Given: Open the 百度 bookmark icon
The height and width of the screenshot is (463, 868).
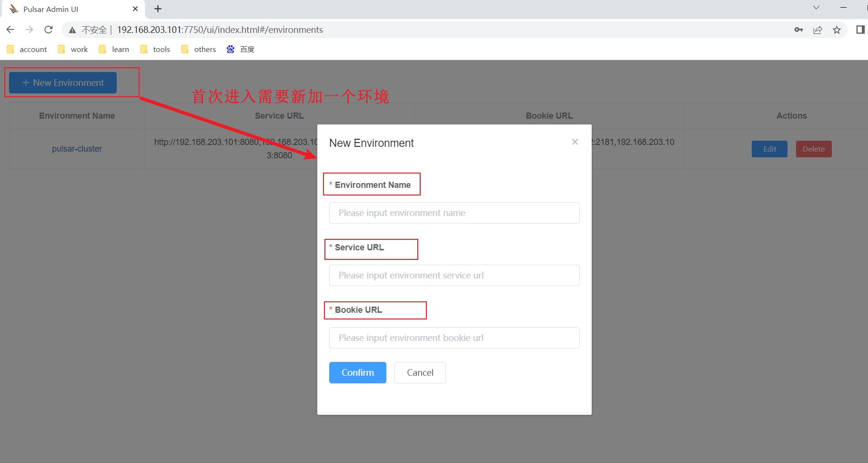Looking at the screenshot, I should pos(231,49).
